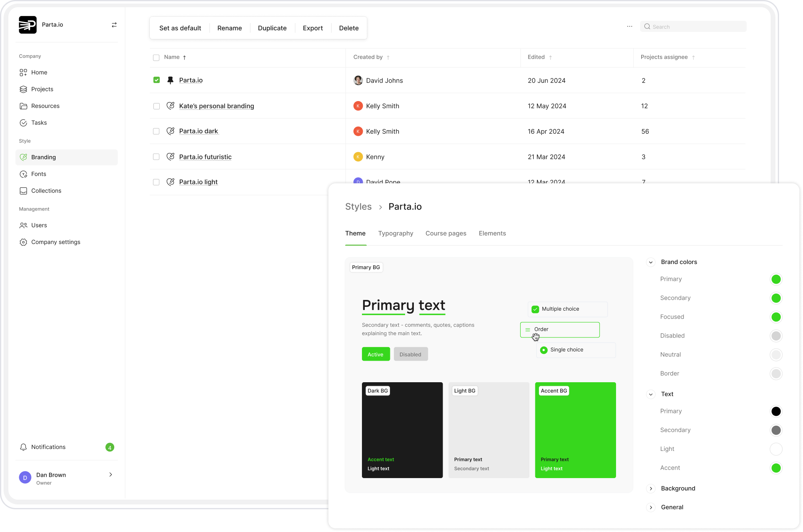Collapse the Brand colors section
This screenshot has width=803, height=532.
coord(651,262)
